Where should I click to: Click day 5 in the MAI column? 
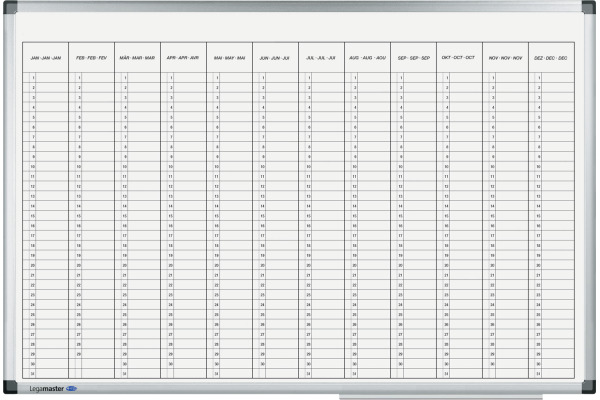217,117
